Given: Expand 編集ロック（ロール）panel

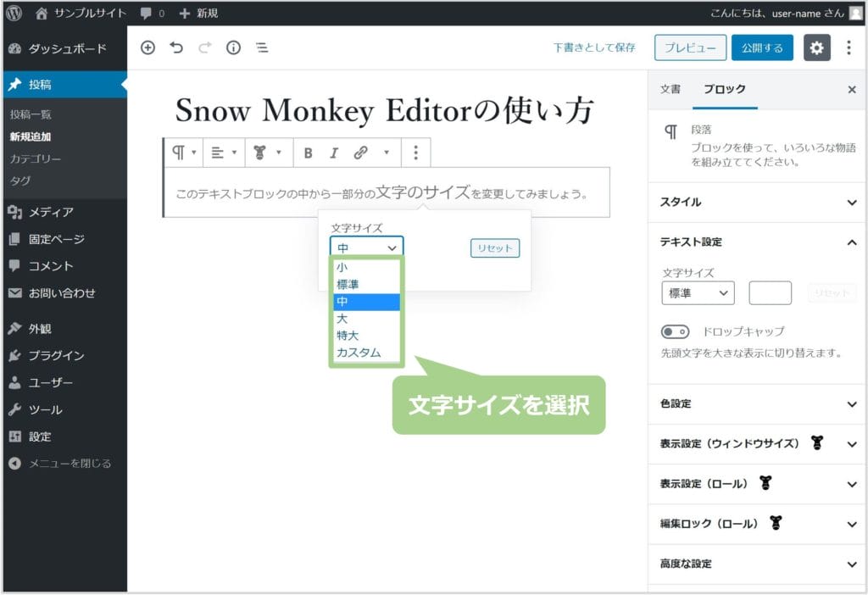Looking at the screenshot, I should pyautogui.click(x=757, y=524).
